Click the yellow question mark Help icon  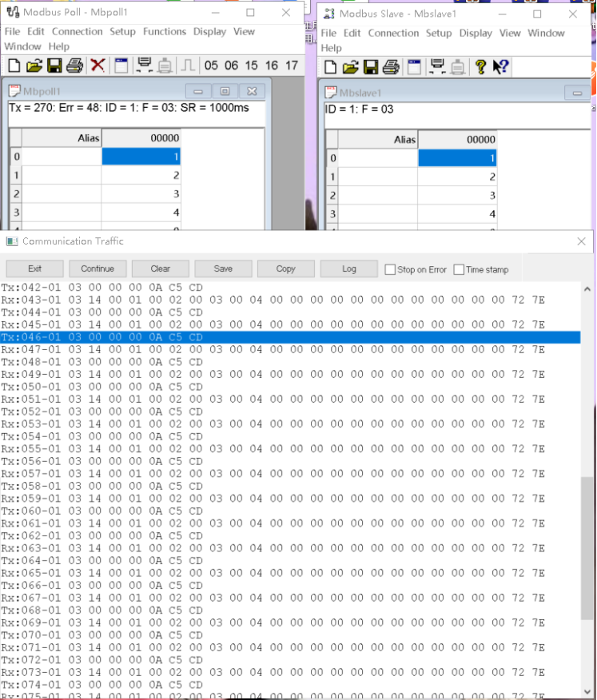480,67
